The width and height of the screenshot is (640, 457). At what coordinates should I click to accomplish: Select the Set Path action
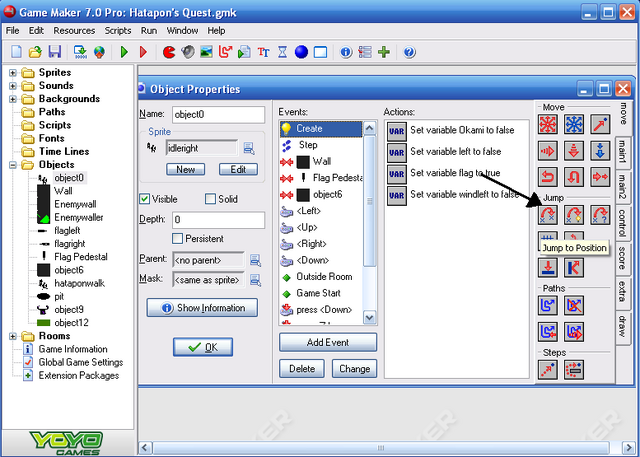[548, 305]
